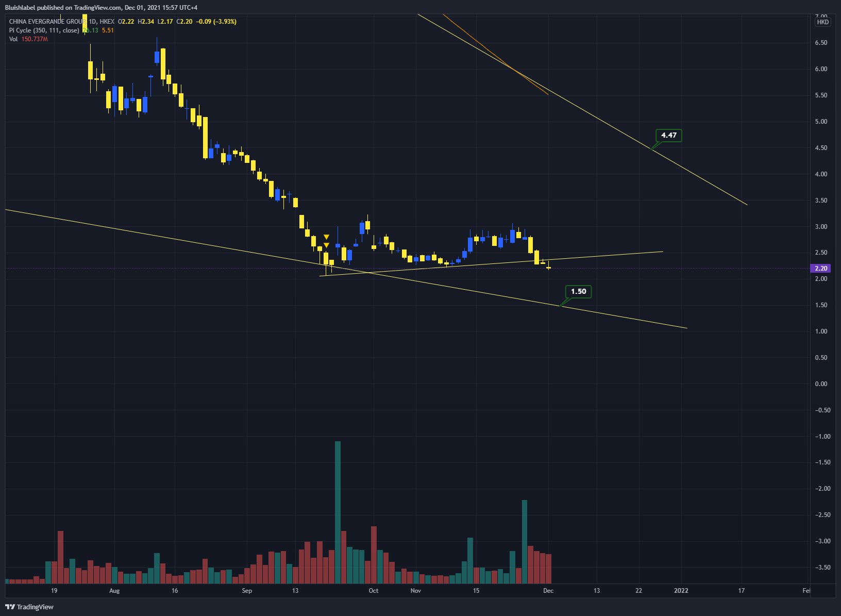Image resolution: width=841 pixels, height=616 pixels.
Task: Click the 4.47 price callout label
Action: 669,136
